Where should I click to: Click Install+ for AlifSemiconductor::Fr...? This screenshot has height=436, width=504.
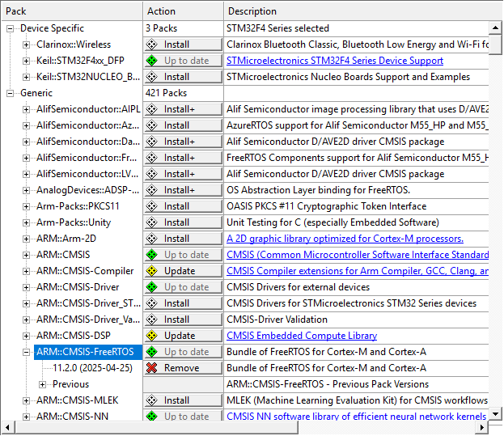[x=183, y=158]
